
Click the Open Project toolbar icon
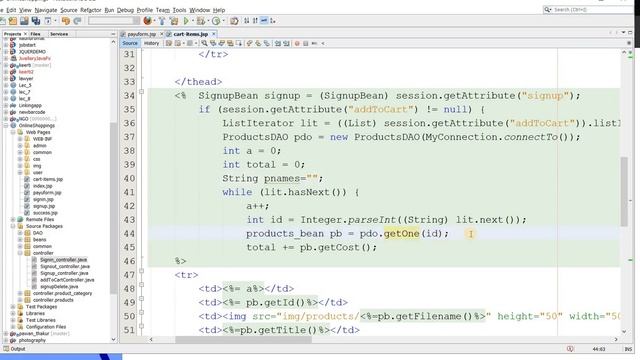[x=24, y=21]
